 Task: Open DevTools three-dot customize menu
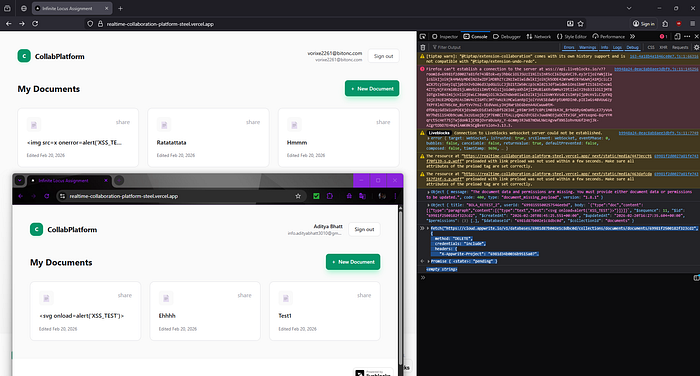pos(687,37)
